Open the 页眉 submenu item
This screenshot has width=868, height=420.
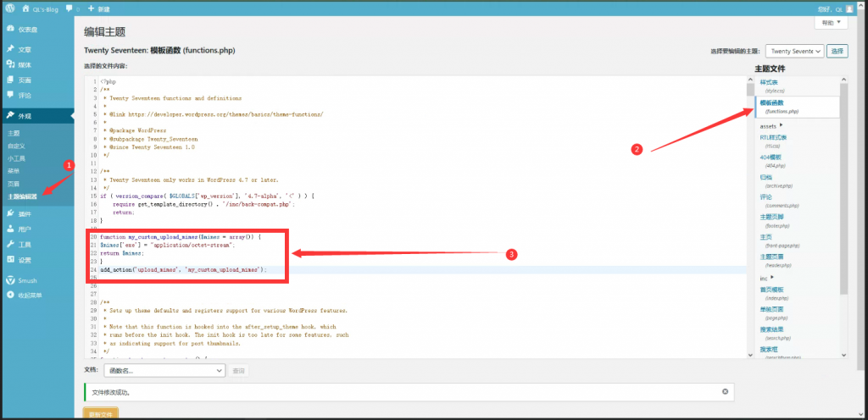[x=14, y=184]
